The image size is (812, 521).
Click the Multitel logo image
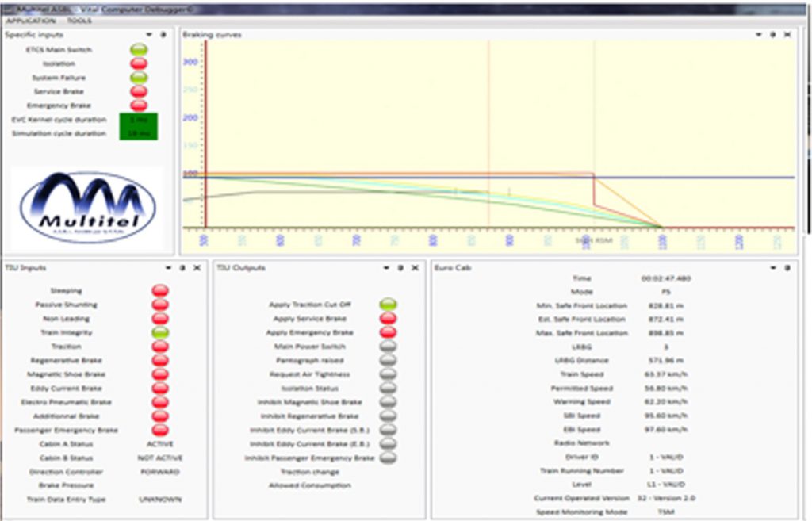[x=87, y=208]
